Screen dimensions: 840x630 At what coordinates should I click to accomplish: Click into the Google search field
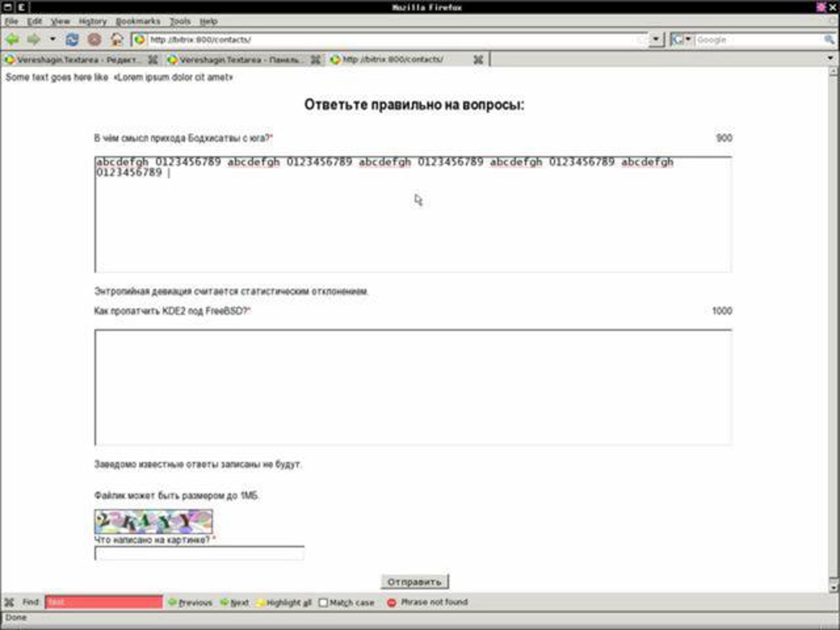(759, 40)
